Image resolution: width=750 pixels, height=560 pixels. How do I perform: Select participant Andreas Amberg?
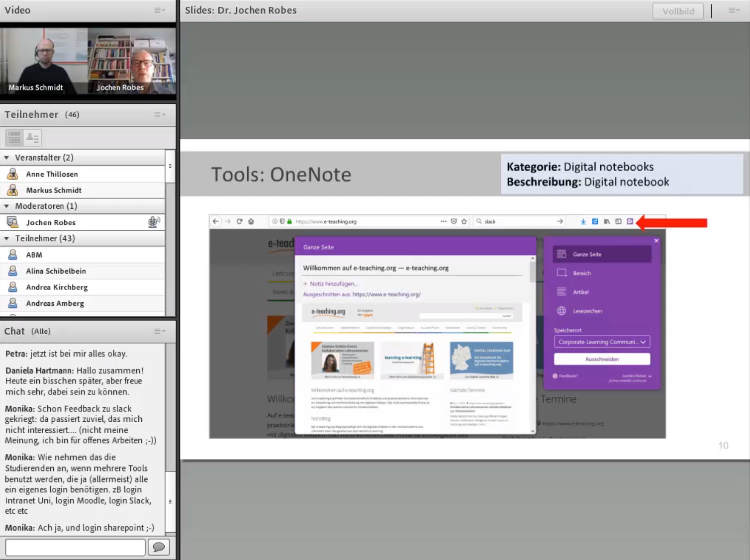click(x=83, y=303)
